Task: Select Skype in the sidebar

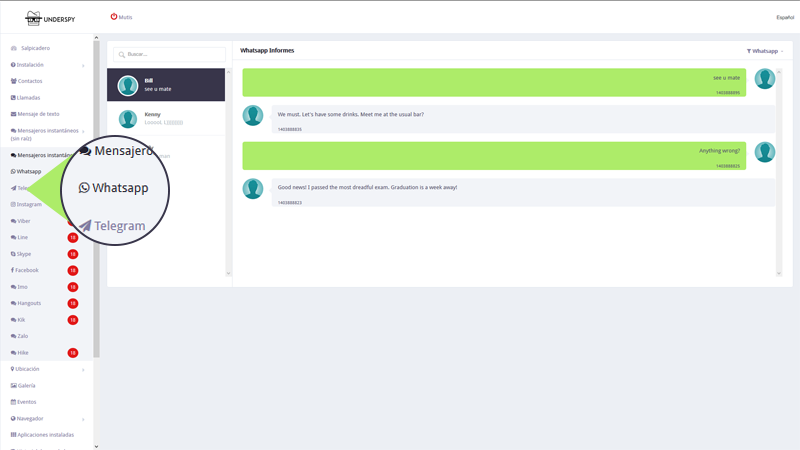Action: (21, 254)
